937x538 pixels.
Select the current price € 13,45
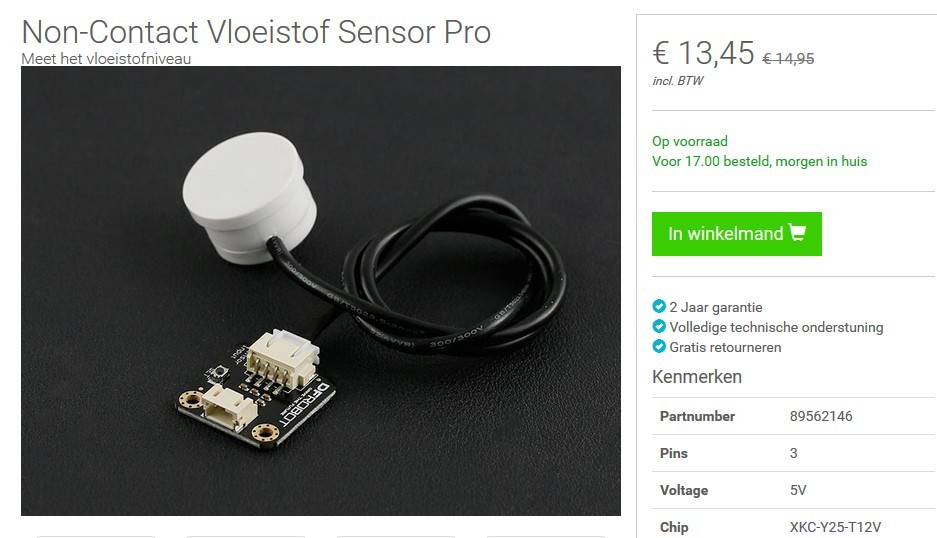[703, 53]
